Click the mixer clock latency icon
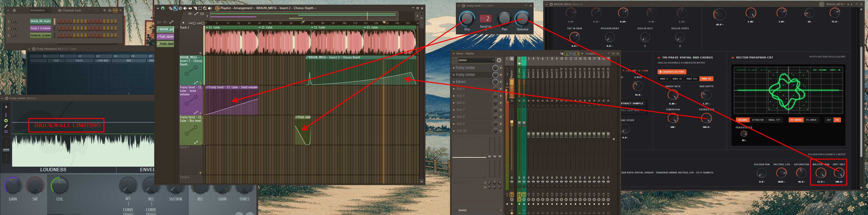868x215 pixels. [x=499, y=60]
